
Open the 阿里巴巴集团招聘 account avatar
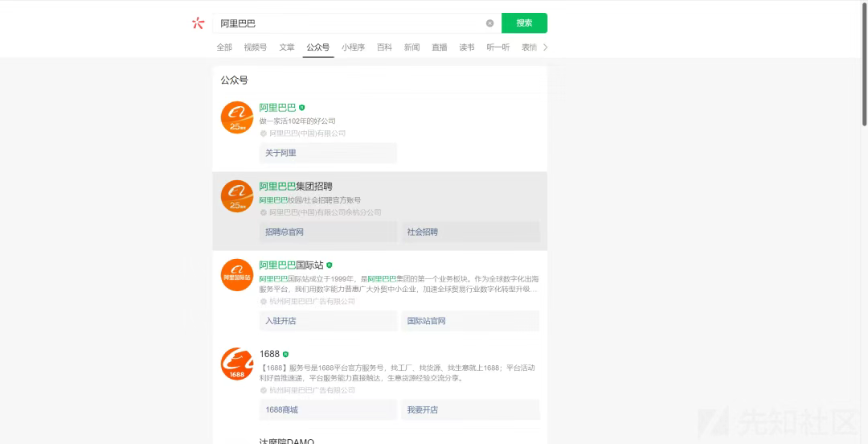[x=237, y=196]
